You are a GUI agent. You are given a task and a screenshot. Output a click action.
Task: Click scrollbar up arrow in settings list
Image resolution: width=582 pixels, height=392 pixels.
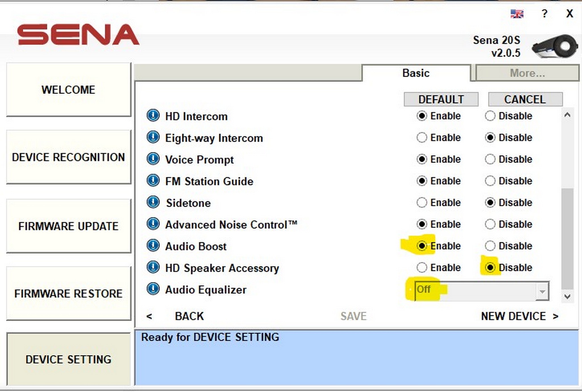567,115
